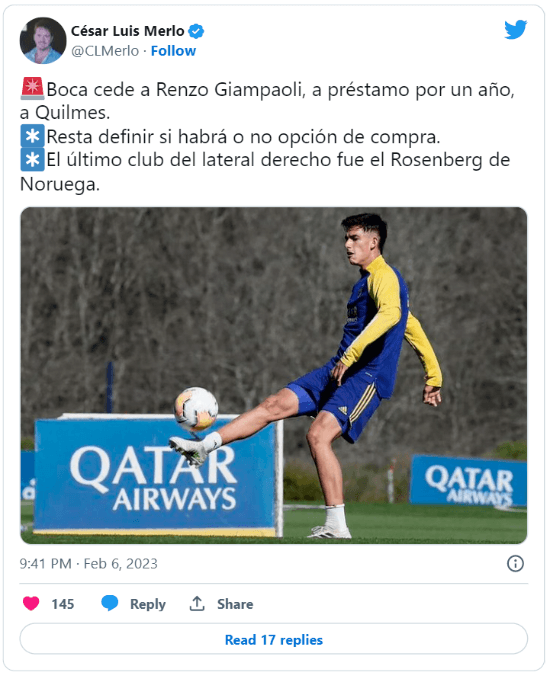The width and height of the screenshot is (550, 682).
Task: Click the first blue asterisk emoji
Action: (32, 136)
